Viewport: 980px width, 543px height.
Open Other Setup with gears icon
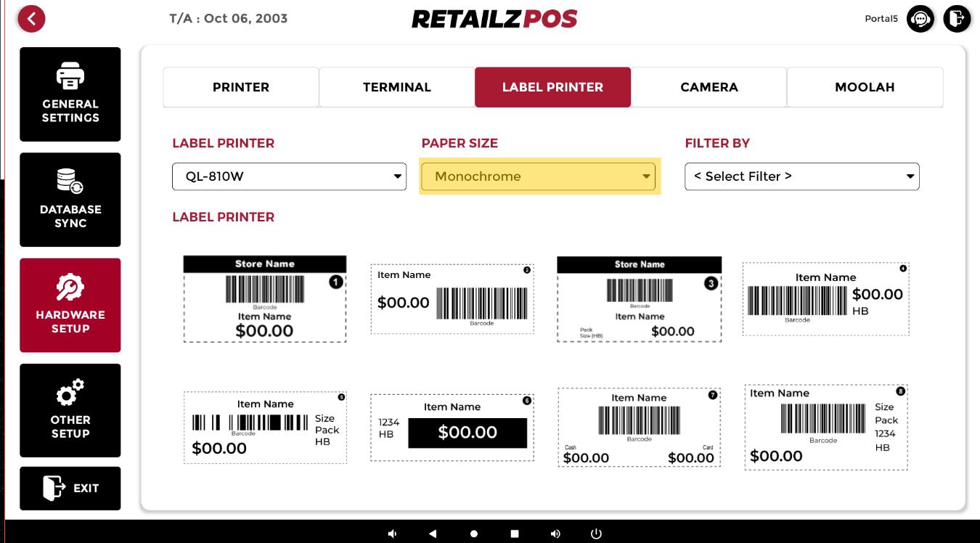coord(70,410)
